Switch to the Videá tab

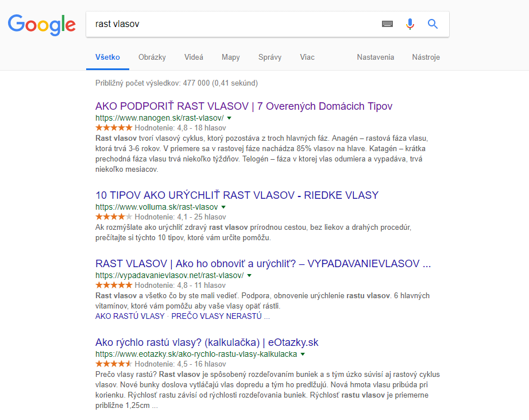[x=194, y=57]
